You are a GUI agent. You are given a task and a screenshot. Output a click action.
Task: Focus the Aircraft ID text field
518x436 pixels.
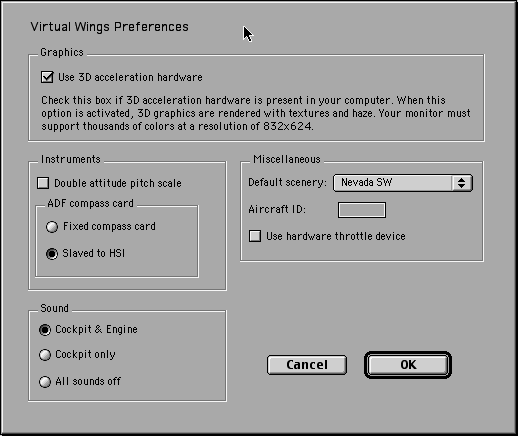(362, 210)
